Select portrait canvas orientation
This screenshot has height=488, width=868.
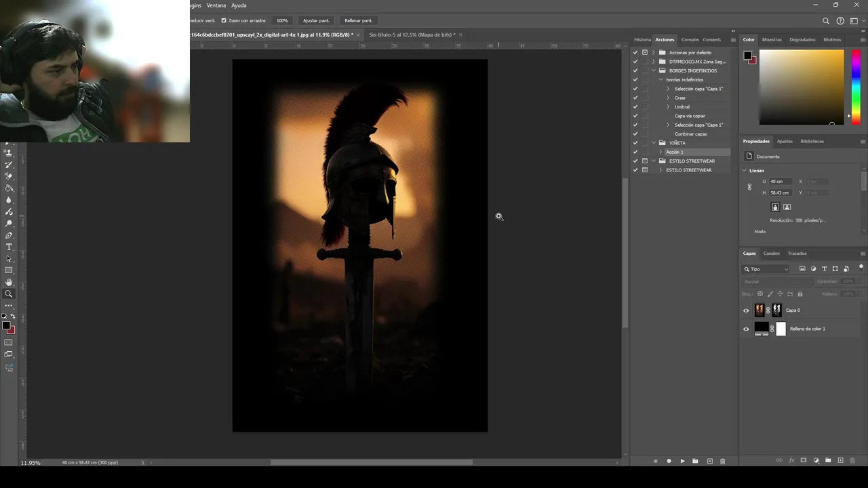click(x=775, y=207)
